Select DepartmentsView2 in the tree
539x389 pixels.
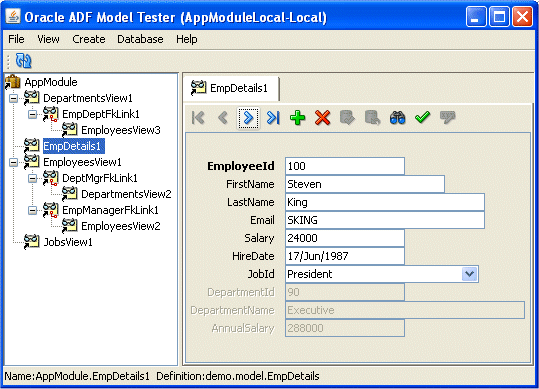126,194
